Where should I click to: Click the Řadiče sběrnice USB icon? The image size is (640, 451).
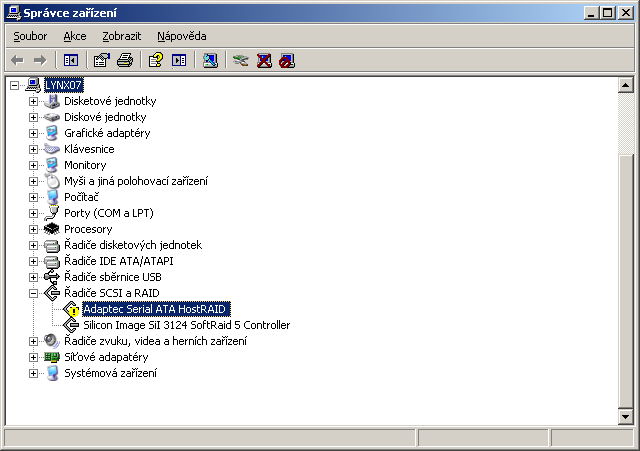(x=52, y=277)
